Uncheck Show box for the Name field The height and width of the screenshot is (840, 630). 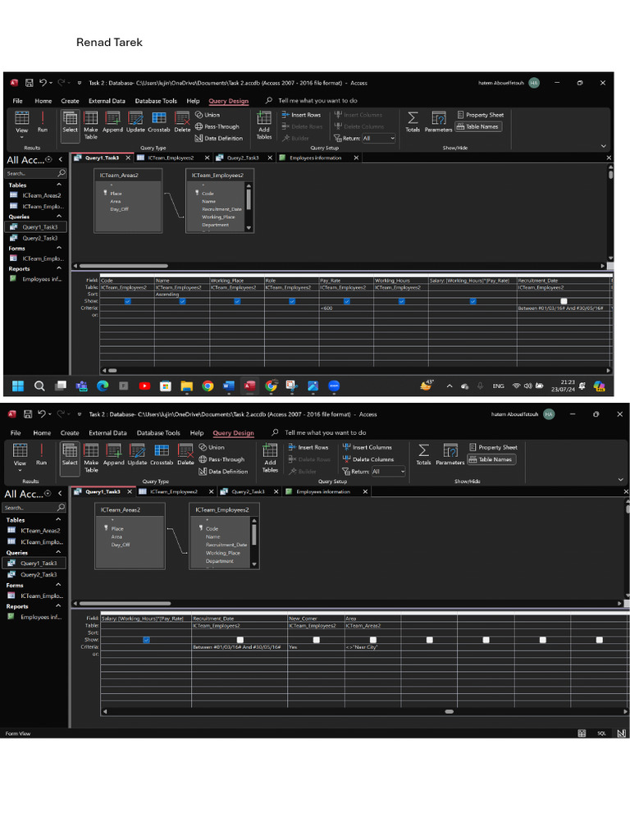(182, 301)
